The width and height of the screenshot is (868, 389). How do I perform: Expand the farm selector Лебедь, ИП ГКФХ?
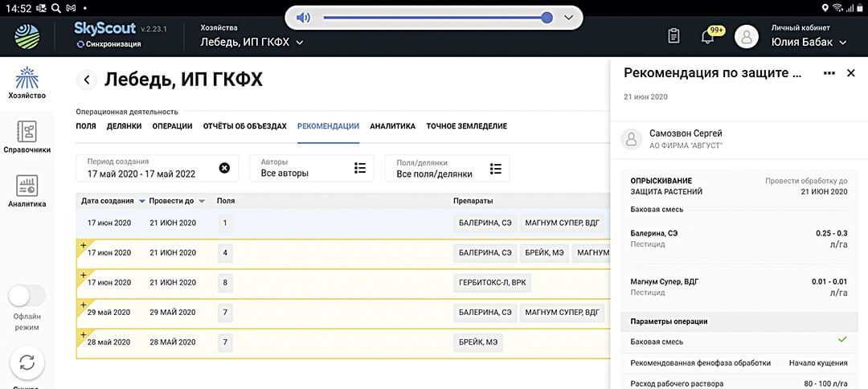point(300,43)
